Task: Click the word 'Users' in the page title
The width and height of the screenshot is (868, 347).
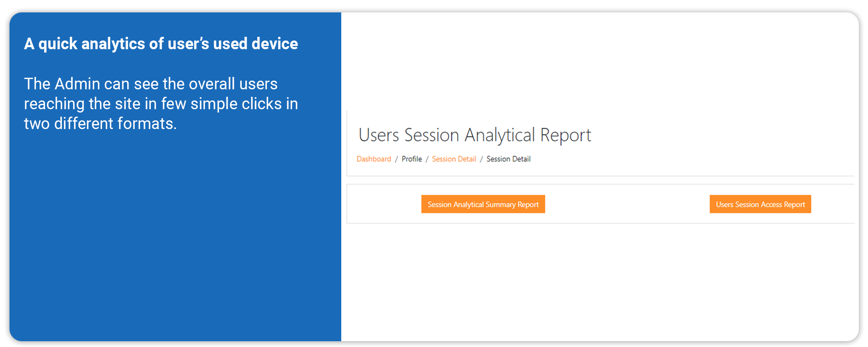Action: pos(378,135)
